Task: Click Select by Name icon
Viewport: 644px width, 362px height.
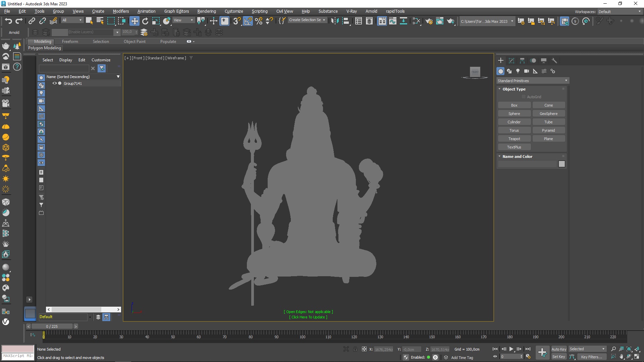Action: point(100,21)
